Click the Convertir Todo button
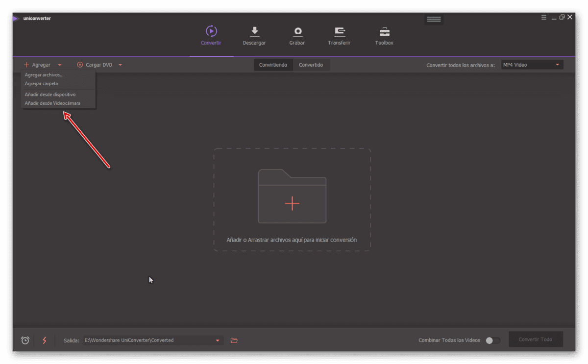 click(536, 340)
